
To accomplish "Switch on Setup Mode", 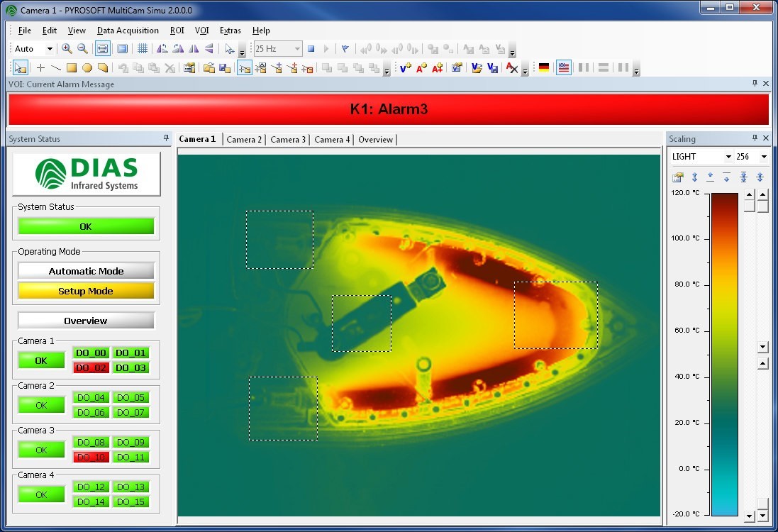I will click(86, 291).
